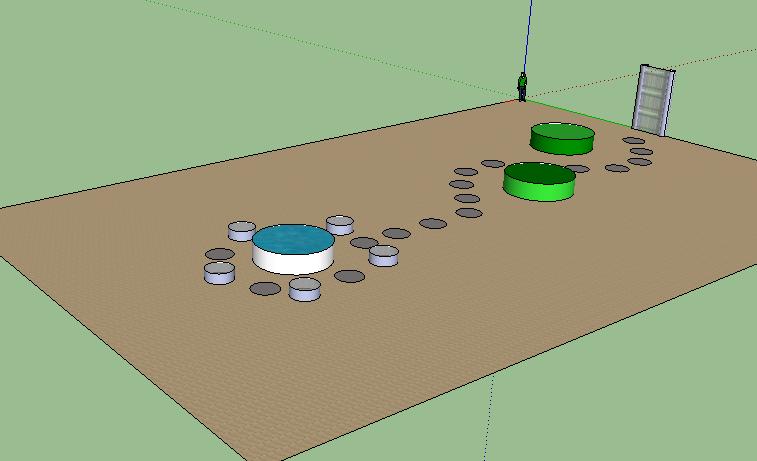Select the rear green cylinder nearest the door
This screenshot has width=757, height=461.
(562, 138)
